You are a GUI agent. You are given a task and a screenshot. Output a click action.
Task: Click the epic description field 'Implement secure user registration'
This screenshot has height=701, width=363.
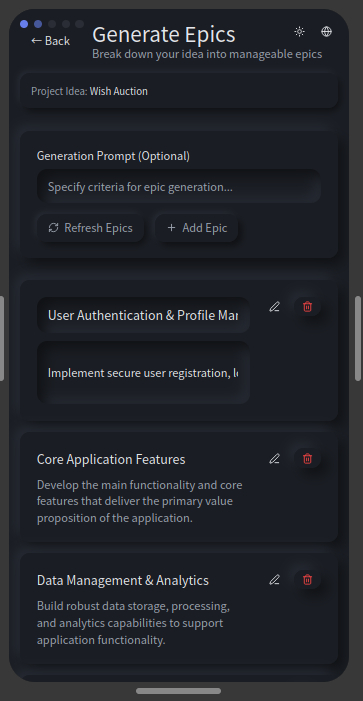tap(144, 372)
